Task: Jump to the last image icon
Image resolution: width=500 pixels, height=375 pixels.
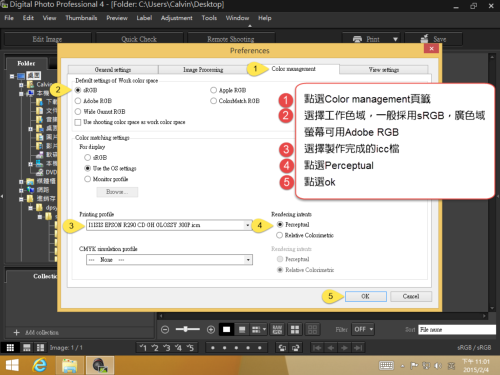Action: click(x=358, y=348)
